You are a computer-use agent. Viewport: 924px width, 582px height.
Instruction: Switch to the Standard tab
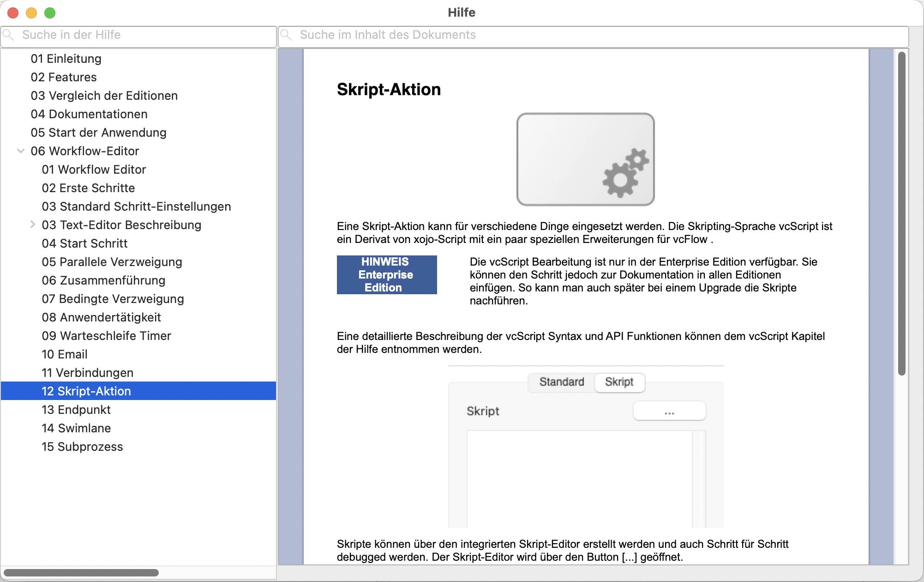pyautogui.click(x=561, y=382)
